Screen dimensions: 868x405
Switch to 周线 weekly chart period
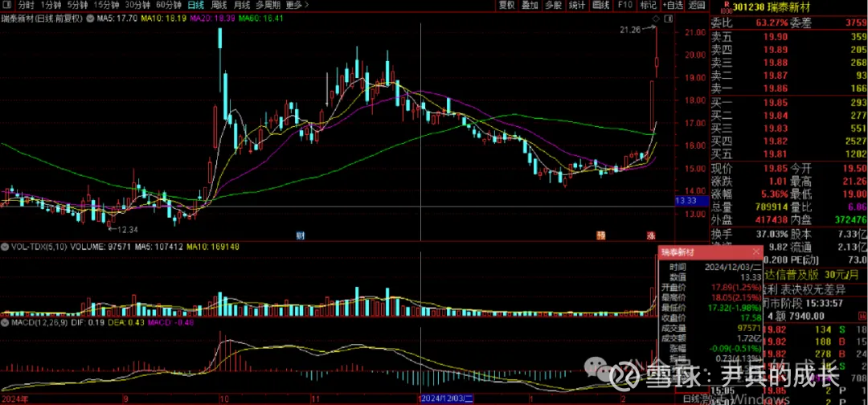pyautogui.click(x=219, y=5)
